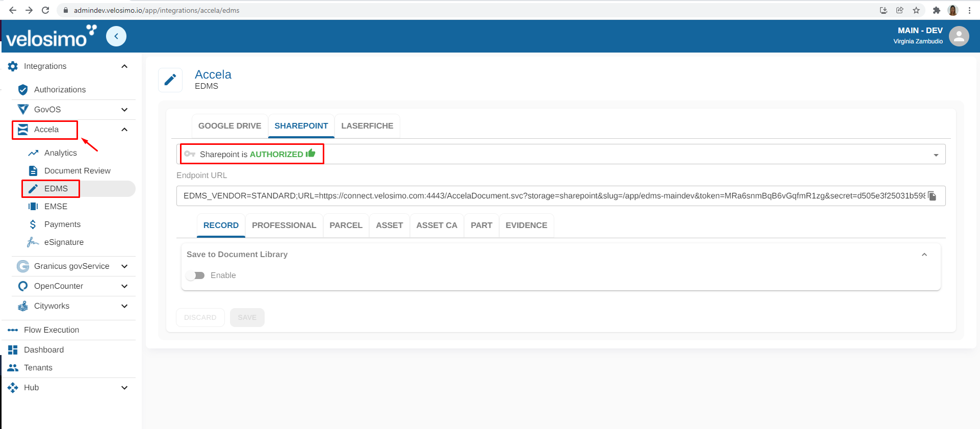Open the Part tab
The height and width of the screenshot is (429, 980).
481,225
